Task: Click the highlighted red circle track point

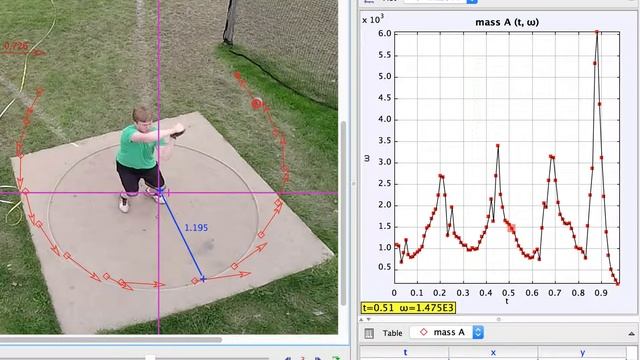Action: [x=256, y=104]
